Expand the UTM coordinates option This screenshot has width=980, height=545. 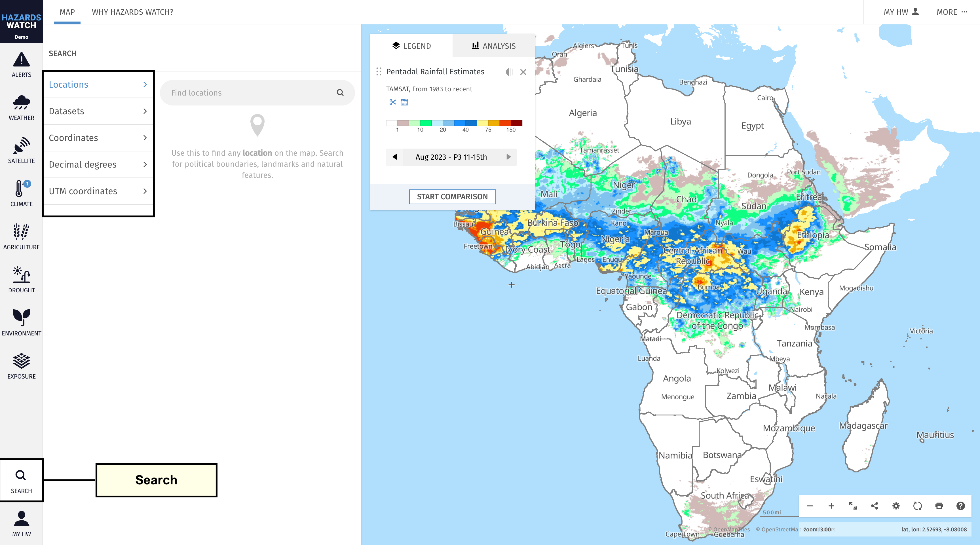(x=98, y=191)
